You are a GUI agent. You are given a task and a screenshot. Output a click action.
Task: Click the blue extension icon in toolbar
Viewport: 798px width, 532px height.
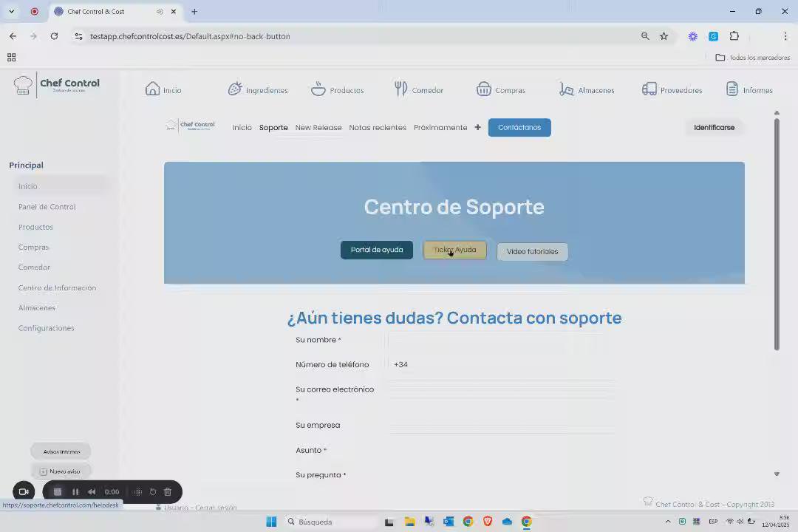point(714,36)
